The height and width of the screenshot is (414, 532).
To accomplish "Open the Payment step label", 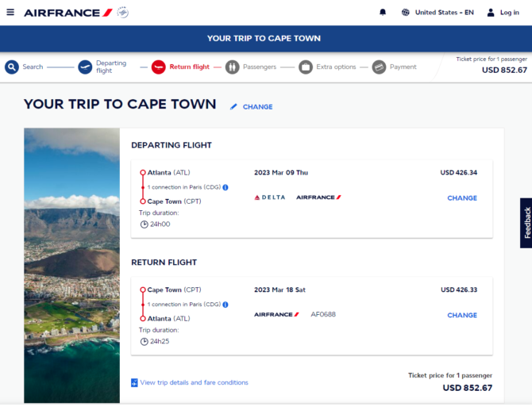I will pyautogui.click(x=403, y=67).
